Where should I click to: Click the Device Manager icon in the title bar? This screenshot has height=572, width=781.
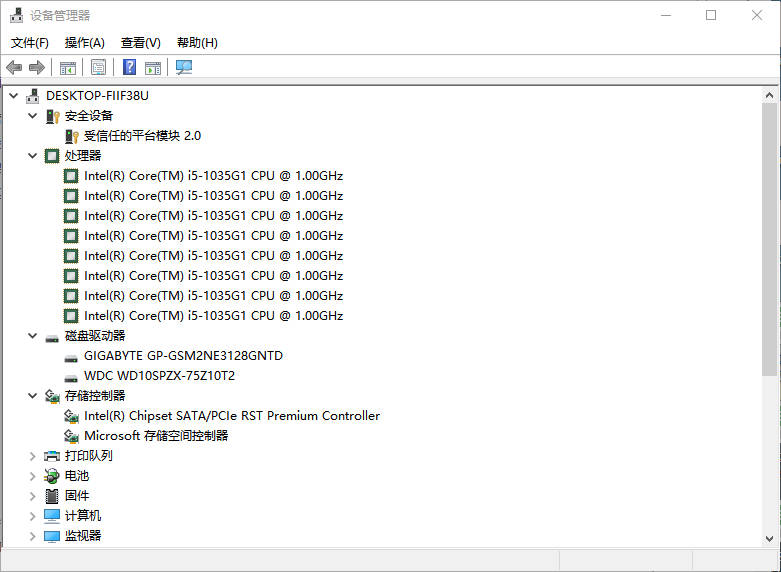tap(16, 15)
